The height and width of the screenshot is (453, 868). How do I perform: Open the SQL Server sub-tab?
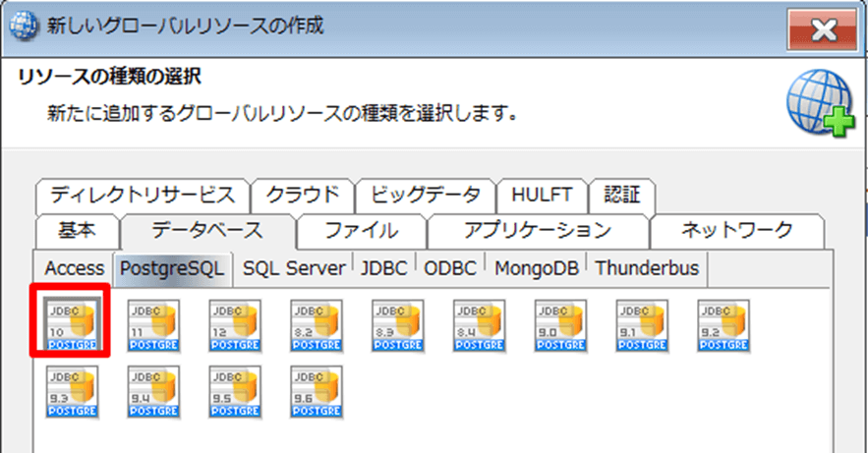pos(294,269)
